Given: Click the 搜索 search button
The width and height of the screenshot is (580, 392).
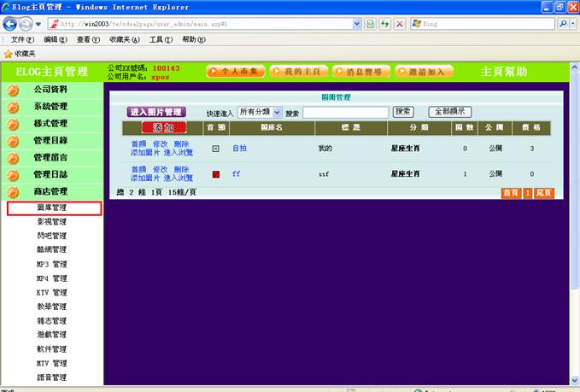Looking at the screenshot, I should (x=402, y=112).
